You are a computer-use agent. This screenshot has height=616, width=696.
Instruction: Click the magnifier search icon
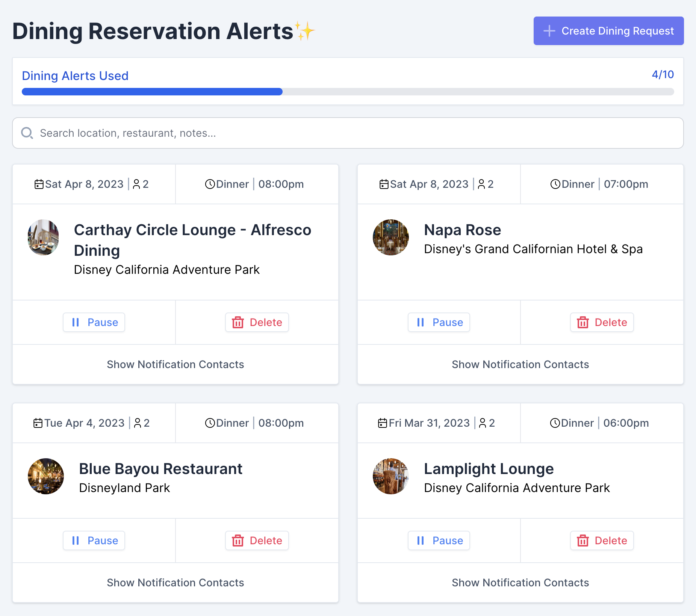tap(27, 133)
